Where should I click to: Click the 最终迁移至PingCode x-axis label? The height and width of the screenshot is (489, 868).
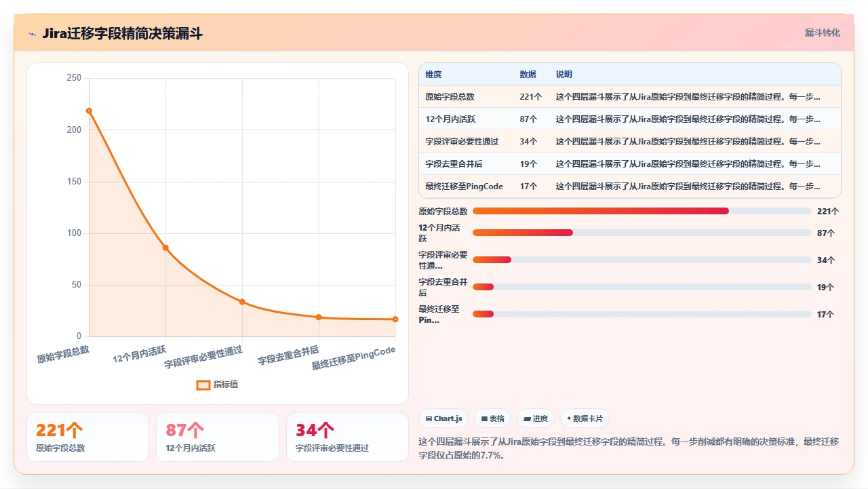click(x=354, y=358)
